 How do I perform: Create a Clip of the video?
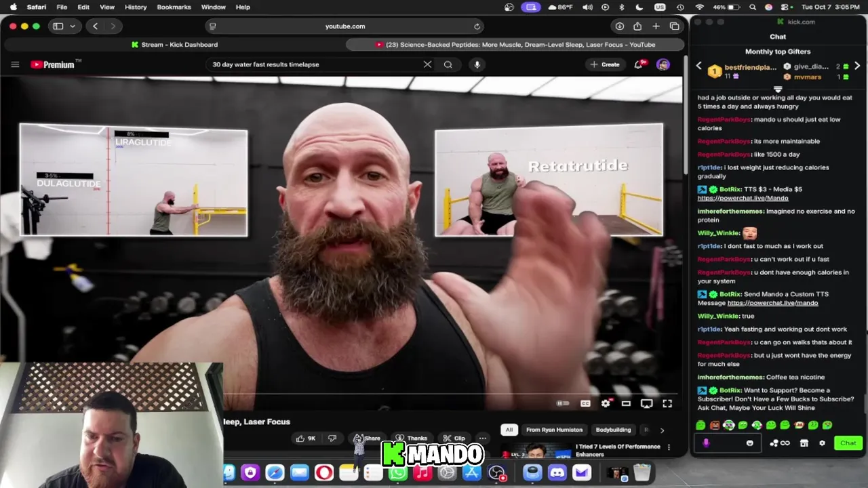point(454,439)
